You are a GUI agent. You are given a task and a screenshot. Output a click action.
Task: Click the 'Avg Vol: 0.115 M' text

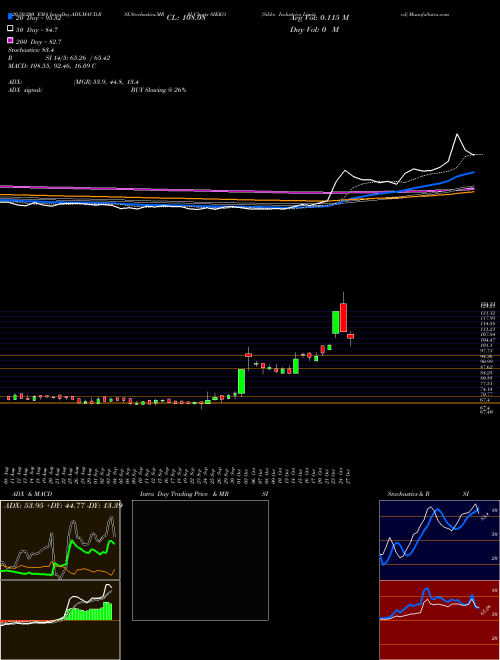[x=319, y=18]
